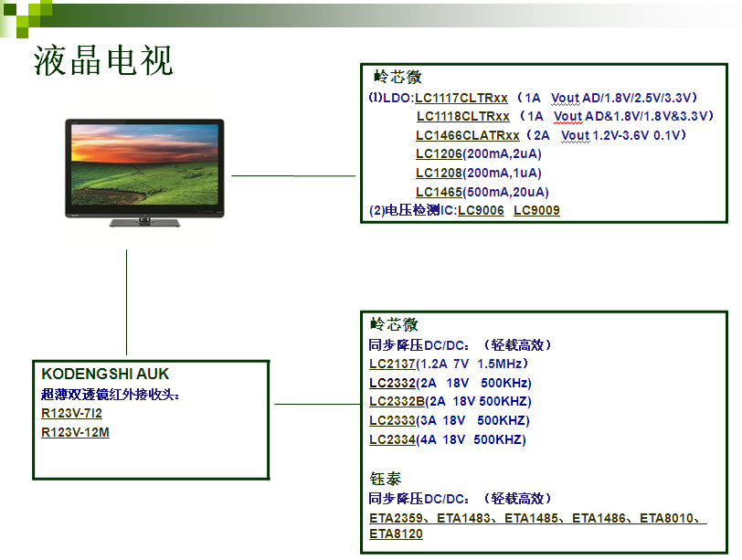This screenshot has width=742, height=560.
Task: Follow the LC1206 link
Action: [439, 154]
